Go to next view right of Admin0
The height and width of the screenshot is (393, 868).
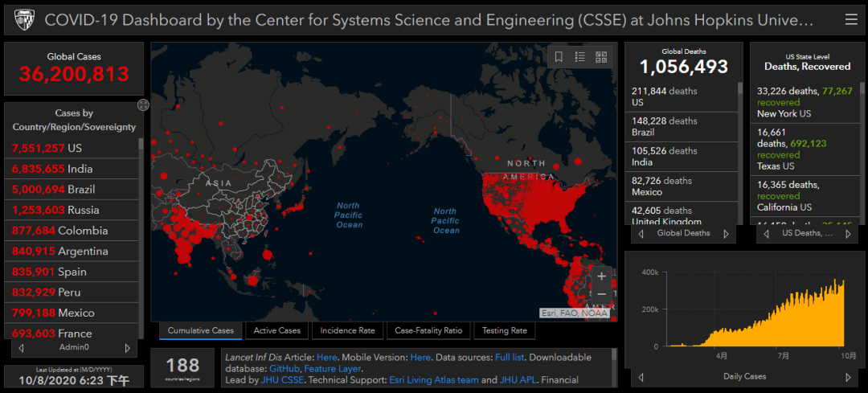click(x=127, y=348)
